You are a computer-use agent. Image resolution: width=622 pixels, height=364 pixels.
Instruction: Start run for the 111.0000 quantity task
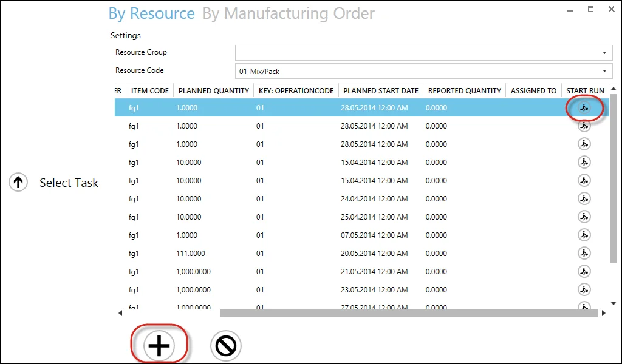click(584, 254)
